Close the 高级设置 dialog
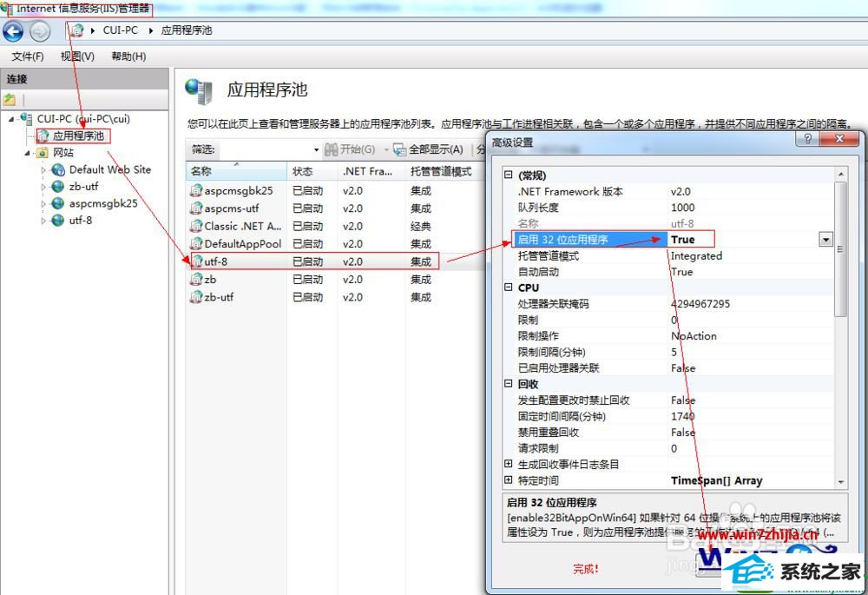The width and height of the screenshot is (868, 595). pos(839,138)
